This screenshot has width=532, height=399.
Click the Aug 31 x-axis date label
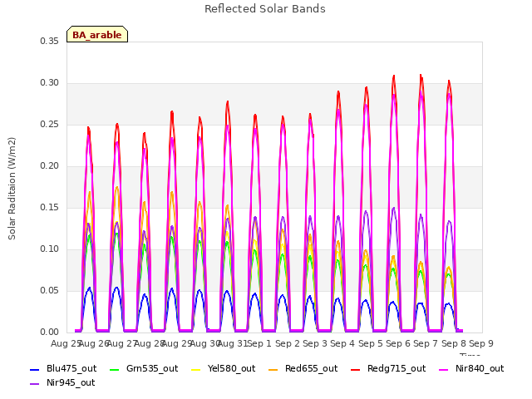click(x=232, y=343)
